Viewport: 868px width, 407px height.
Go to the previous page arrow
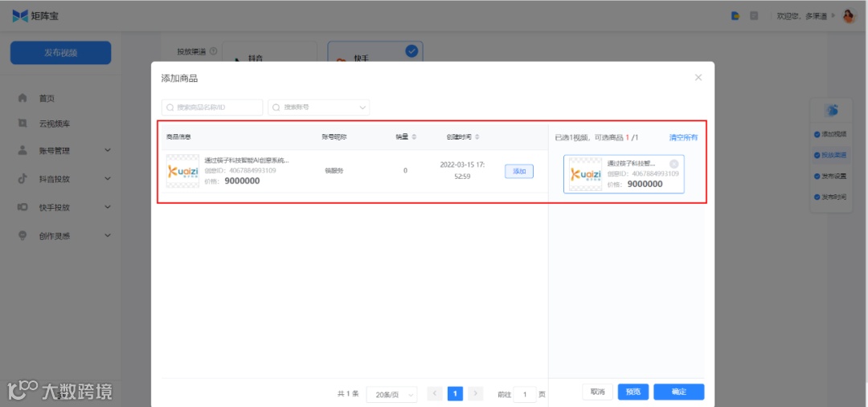click(x=435, y=393)
